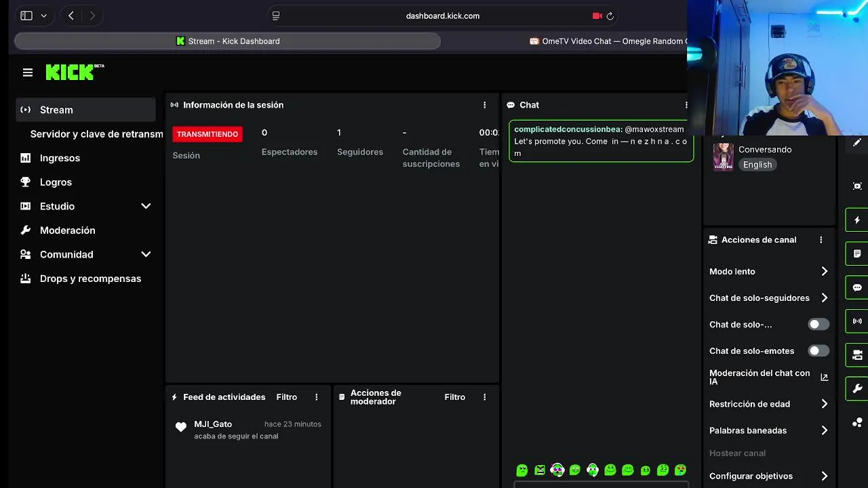The image size is (868, 488).
Task: Open the Información de la sesión options menu
Action: (x=484, y=105)
